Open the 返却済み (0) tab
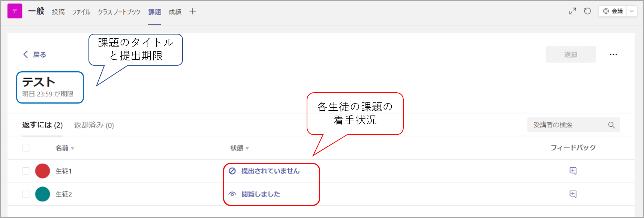Screen dimensions: 644x218 point(94,125)
